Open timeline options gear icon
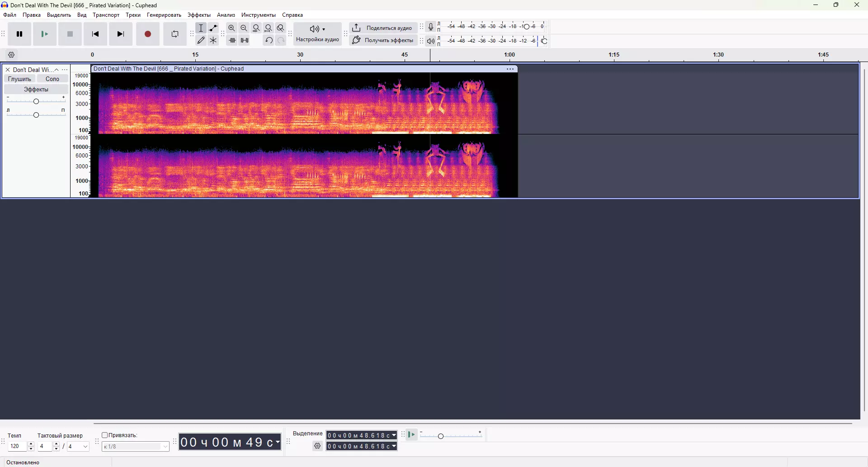The width and height of the screenshot is (868, 467). (x=12, y=55)
